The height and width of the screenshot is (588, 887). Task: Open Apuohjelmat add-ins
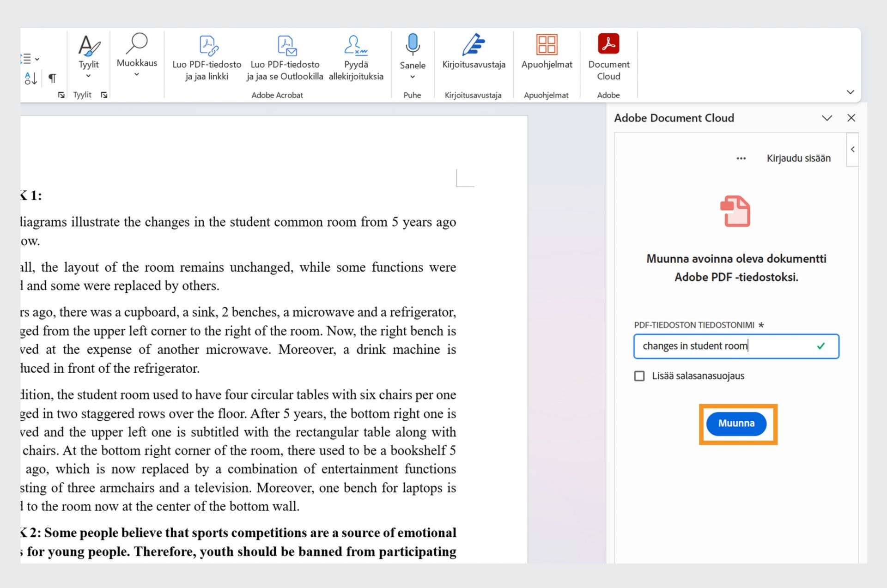(x=547, y=52)
